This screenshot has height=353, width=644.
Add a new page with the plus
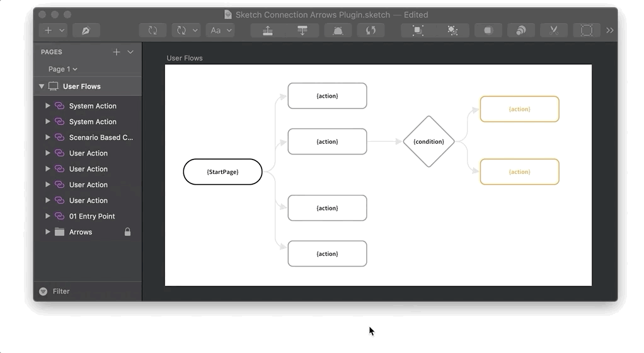tap(117, 52)
